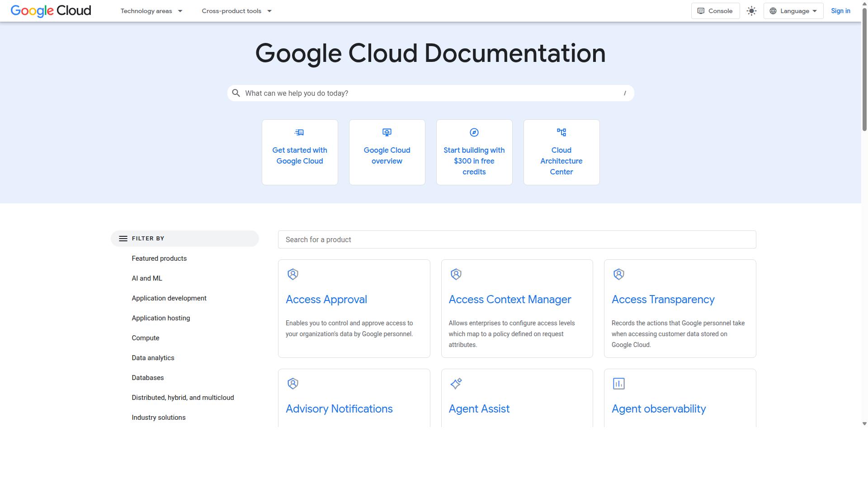Filter by Featured products
Viewport: 868px width, 488px height.
(159, 258)
